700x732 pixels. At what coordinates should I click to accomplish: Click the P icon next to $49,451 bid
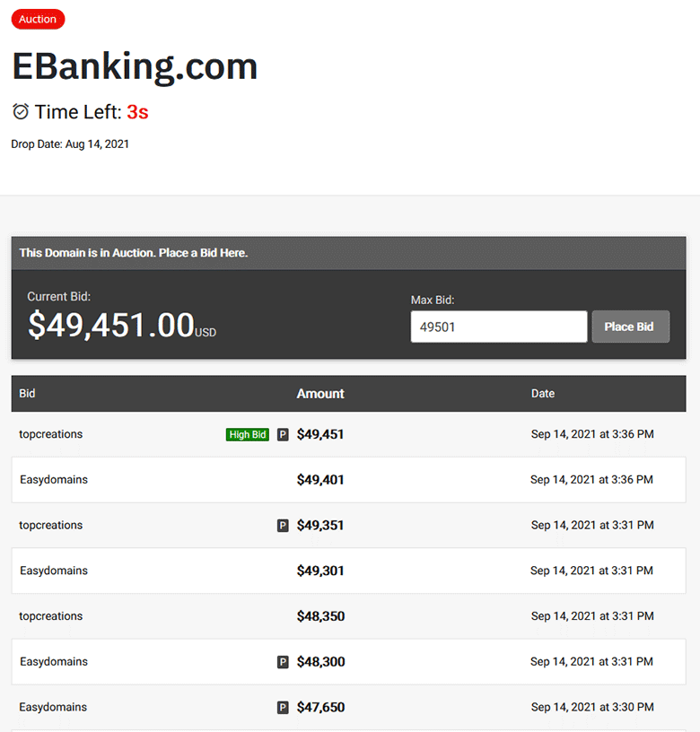(x=283, y=434)
